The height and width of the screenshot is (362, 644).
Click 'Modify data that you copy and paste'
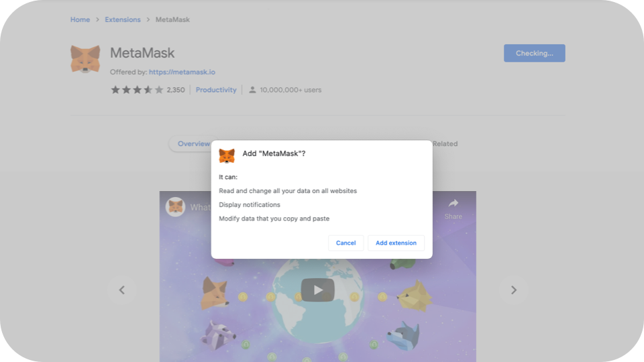(274, 219)
